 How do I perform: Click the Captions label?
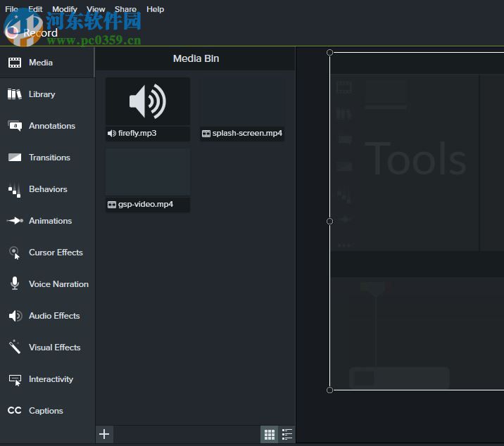coord(46,411)
